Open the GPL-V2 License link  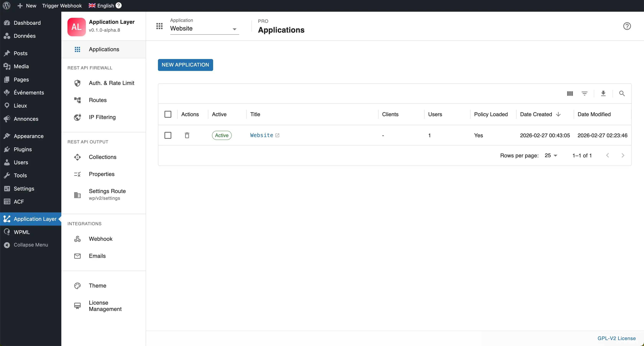[616, 338]
